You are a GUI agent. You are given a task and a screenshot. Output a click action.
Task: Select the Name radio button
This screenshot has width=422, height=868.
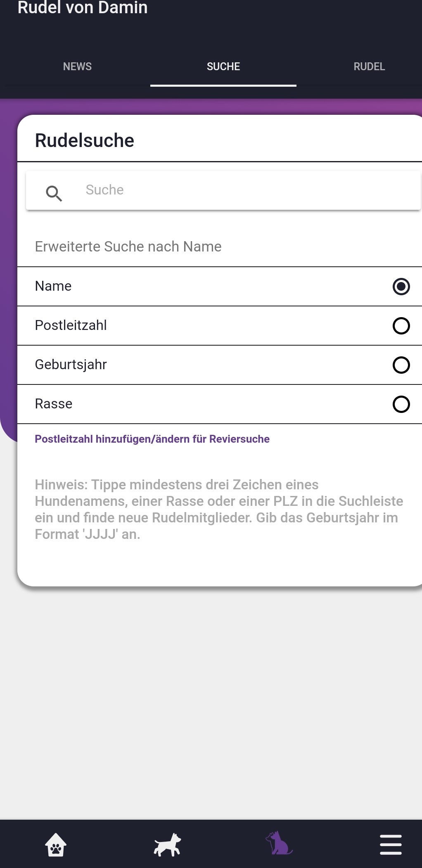(x=401, y=287)
